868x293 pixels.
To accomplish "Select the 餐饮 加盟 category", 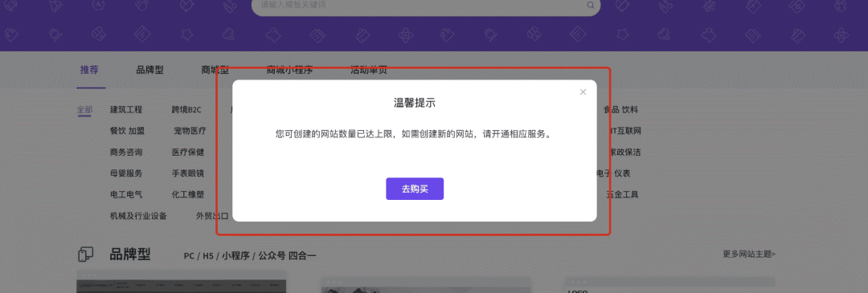I will coord(127,131).
